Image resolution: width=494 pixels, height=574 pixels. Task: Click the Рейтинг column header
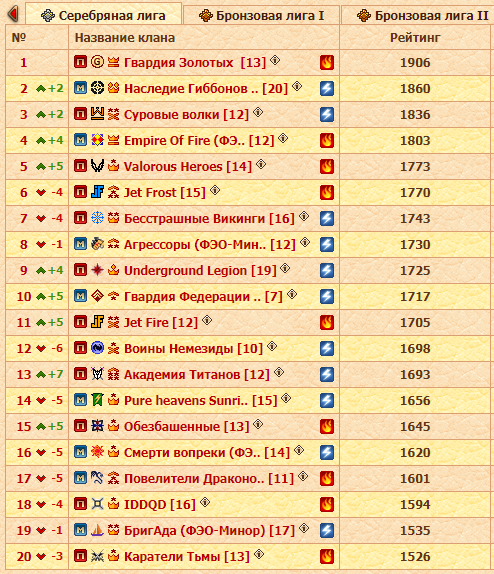click(415, 37)
